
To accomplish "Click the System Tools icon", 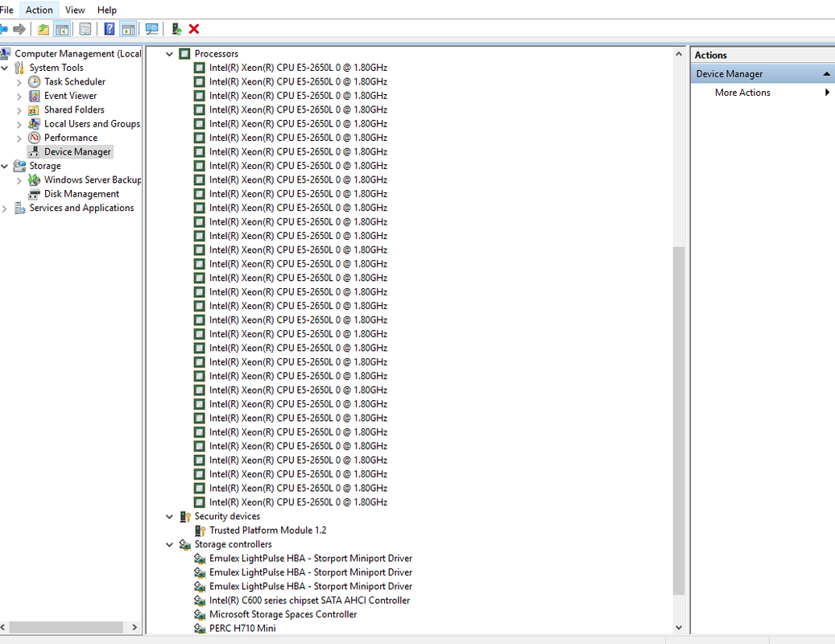I will pyautogui.click(x=19, y=68).
